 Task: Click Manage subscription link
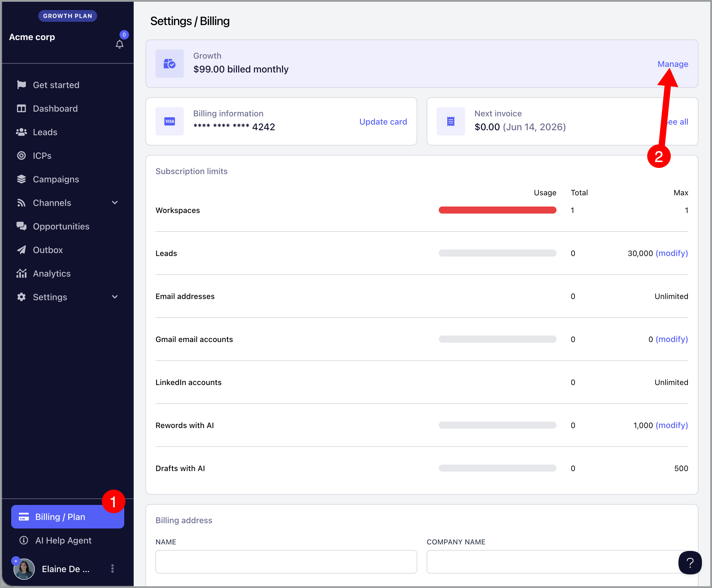(673, 64)
